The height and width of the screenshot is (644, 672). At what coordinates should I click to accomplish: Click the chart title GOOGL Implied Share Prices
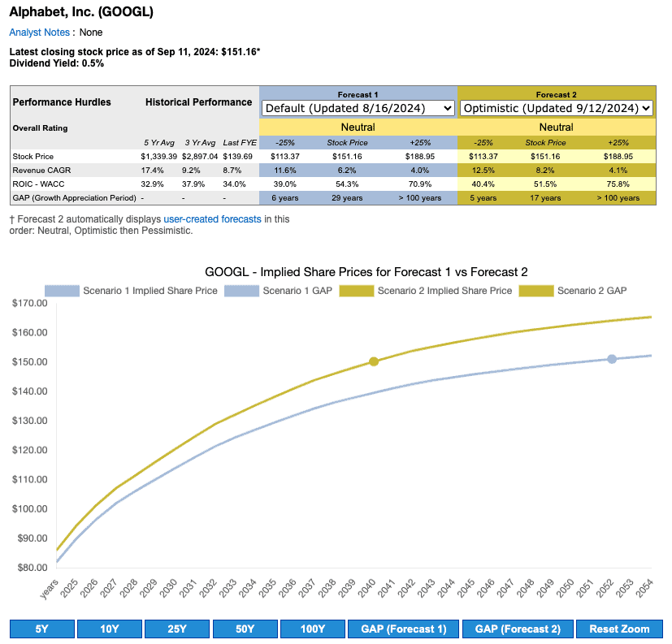(x=366, y=272)
